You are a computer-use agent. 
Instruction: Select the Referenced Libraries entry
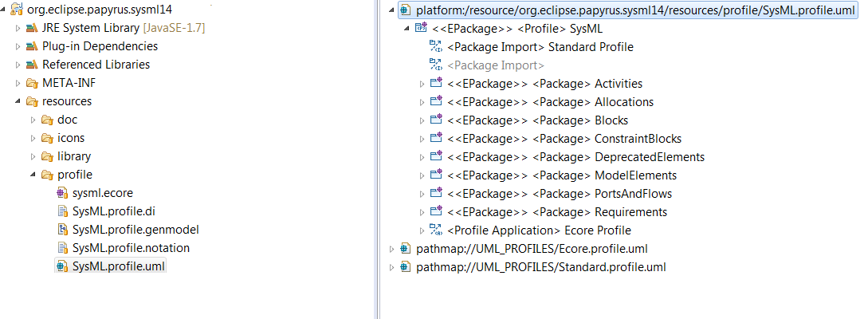(96, 65)
